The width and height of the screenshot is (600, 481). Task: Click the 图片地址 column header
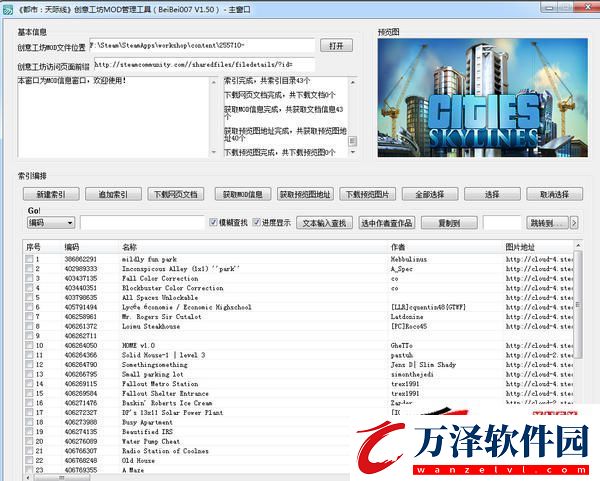pos(538,247)
